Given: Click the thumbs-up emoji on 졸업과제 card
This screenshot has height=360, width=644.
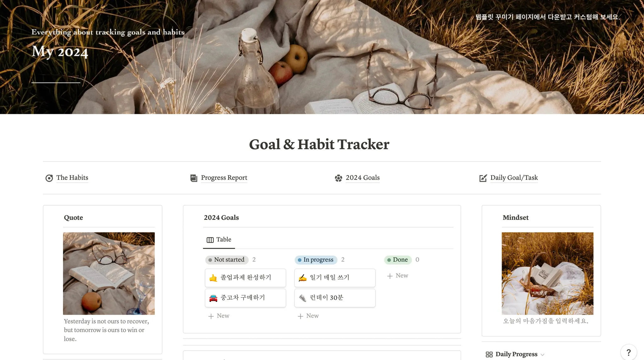Looking at the screenshot, I should (213, 278).
